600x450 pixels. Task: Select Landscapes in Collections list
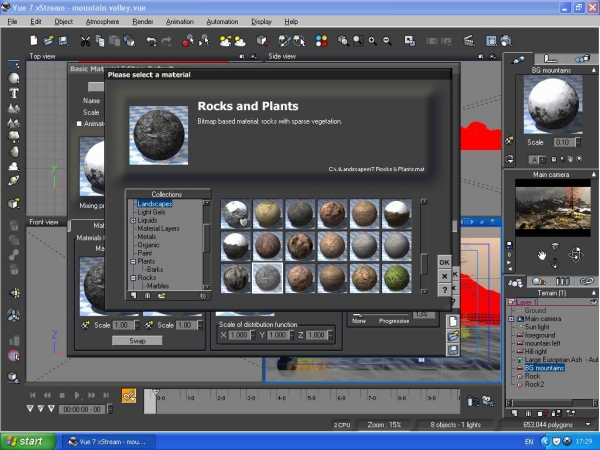click(155, 204)
